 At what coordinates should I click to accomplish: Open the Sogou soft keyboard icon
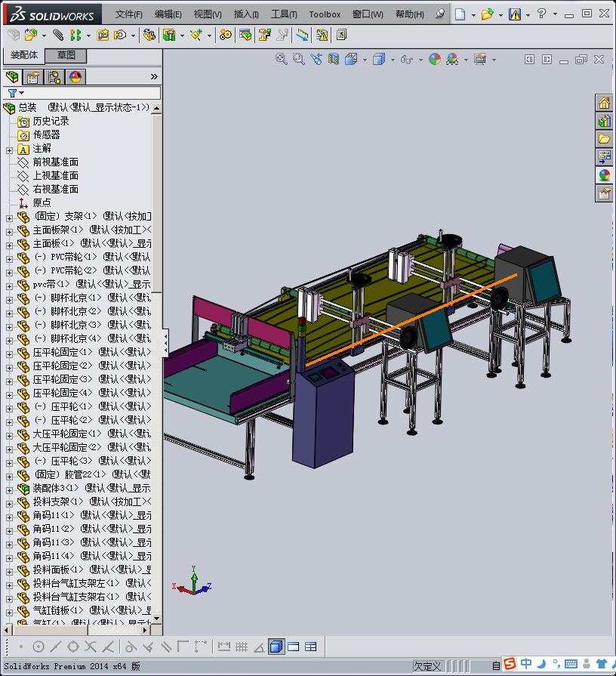click(x=571, y=663)
